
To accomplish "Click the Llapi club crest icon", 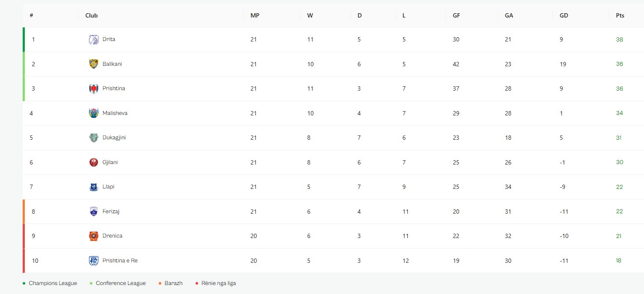I will (93, 187).
